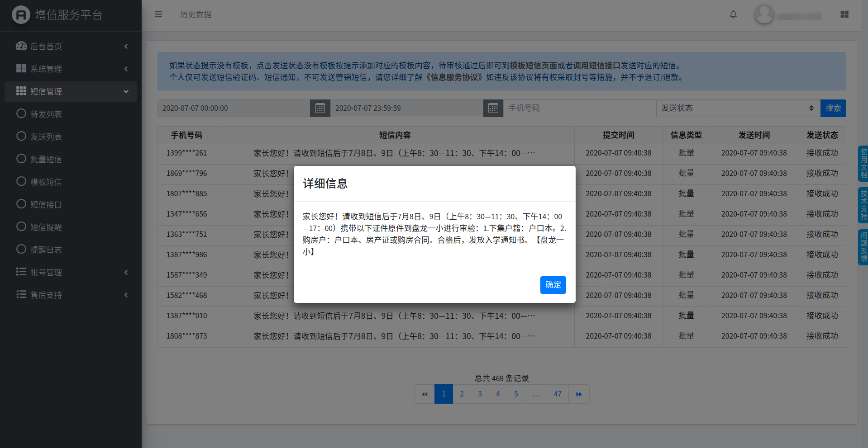Select 待发列表 in the sidebar
Viewport: 868px width, 448px height.
point(46,114)
